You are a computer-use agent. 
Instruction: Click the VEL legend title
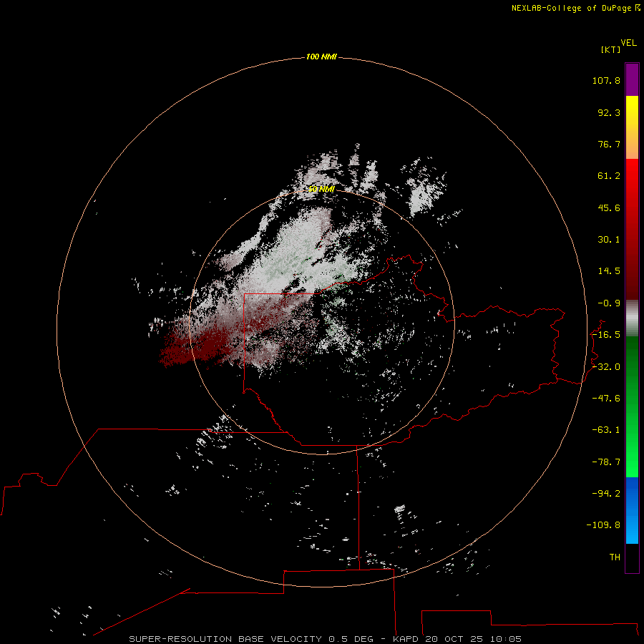point(629,43)
